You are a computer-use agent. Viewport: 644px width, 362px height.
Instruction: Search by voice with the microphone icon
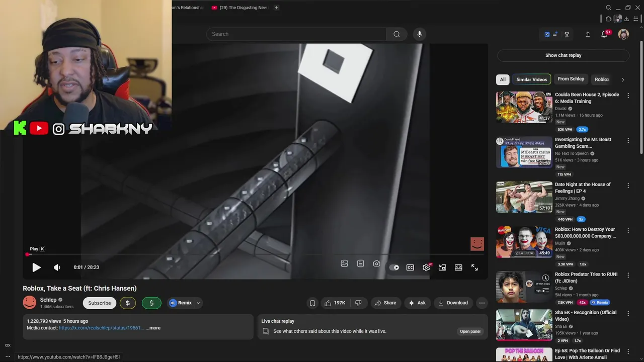pos(420,34)
